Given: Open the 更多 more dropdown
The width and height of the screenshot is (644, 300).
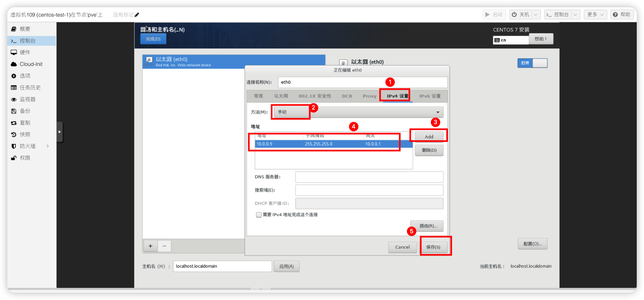Looking at the screenshot, I should click(595, 15).
